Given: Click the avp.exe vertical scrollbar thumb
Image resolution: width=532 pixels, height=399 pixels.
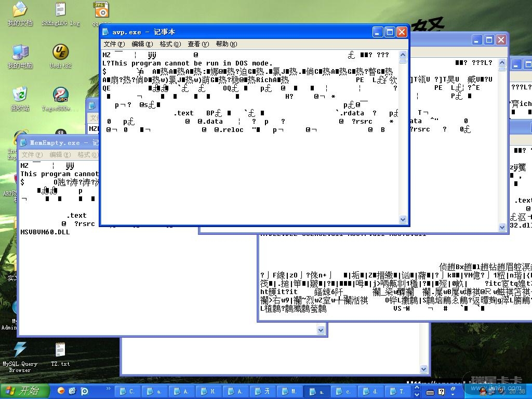Looking at the screenshot, I should 403,61.
